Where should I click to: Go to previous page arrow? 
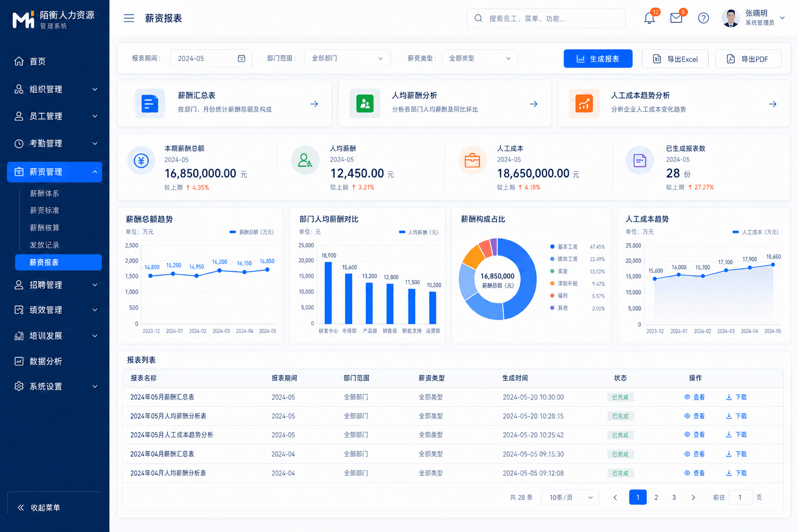pos(615,497)
